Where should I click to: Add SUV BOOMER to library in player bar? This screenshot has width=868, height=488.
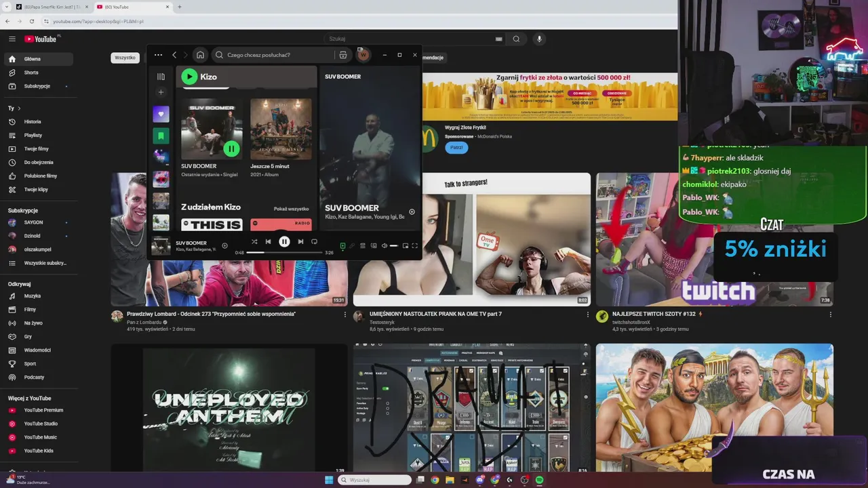(224, 245)
